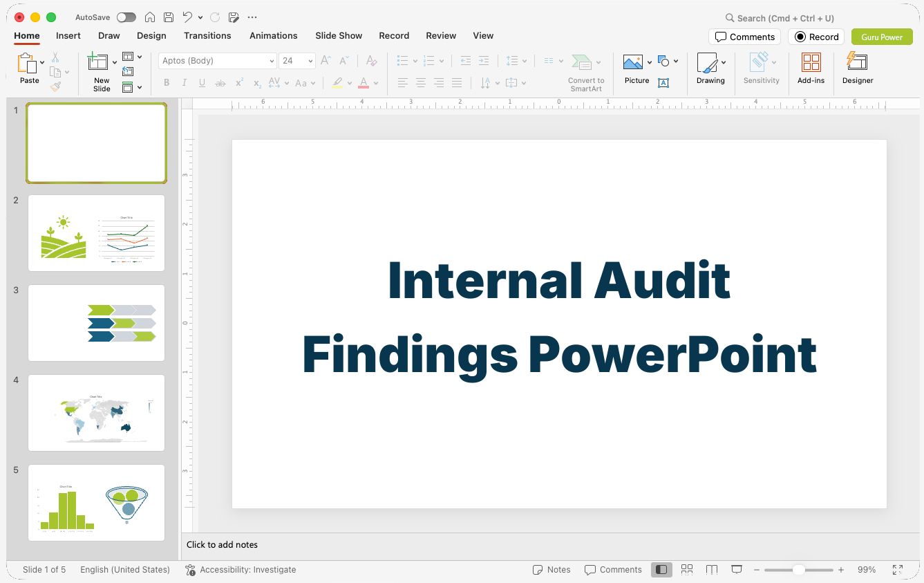Click the Search field in the title bar
Screen dimensions: 924x583
coord(780,18)
